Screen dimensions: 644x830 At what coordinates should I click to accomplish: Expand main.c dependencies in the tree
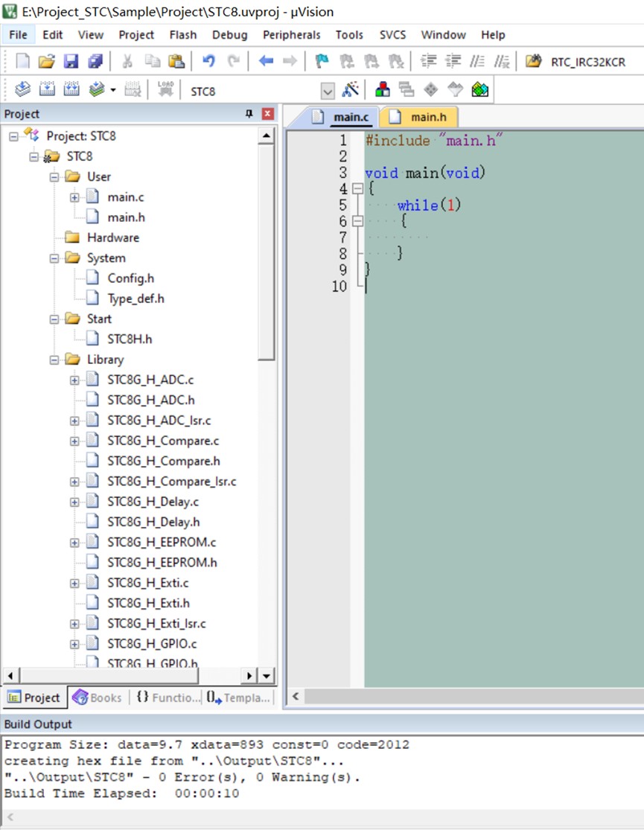click(74, 197)
